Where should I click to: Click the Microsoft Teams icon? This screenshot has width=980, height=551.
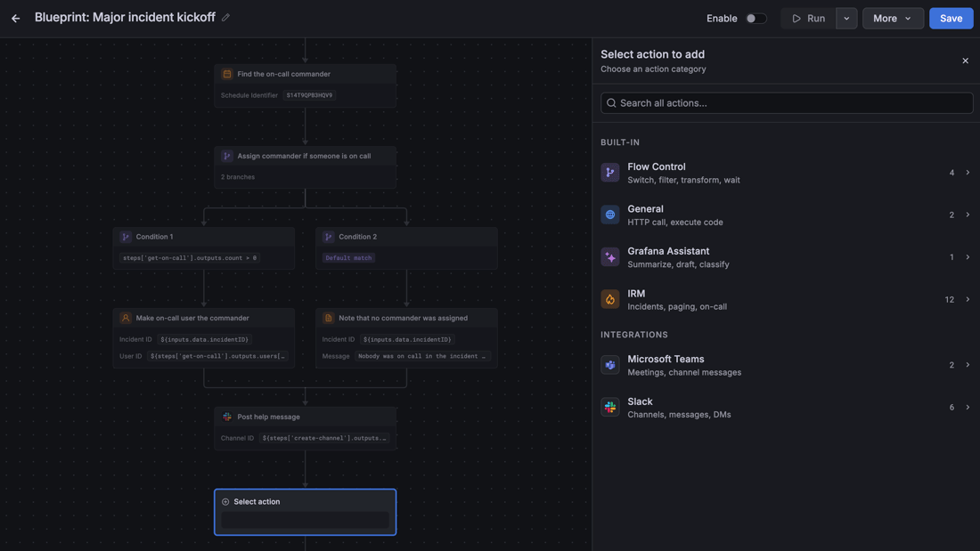click(x=610, y=365)
